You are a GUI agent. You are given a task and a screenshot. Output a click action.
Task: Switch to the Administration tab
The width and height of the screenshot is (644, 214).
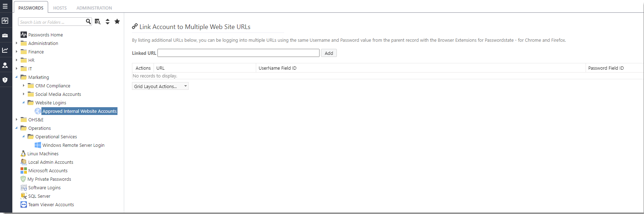94,8
